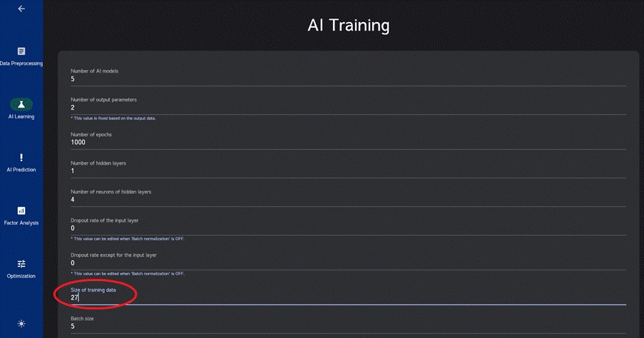The height and width of the screenshot is (338, 644).
Task: Toggle the brightness theme icon
Action: tap(21, 324)
